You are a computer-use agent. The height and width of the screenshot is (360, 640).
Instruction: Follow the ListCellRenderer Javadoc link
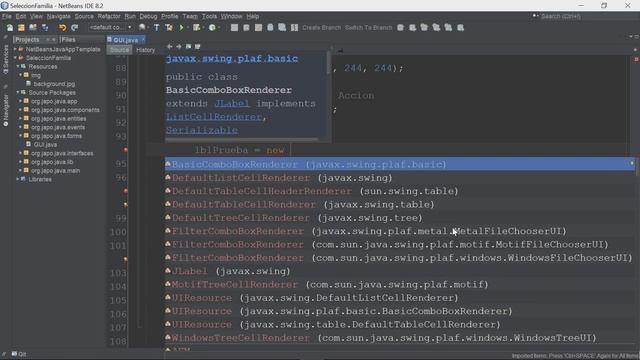coord(213,117)
